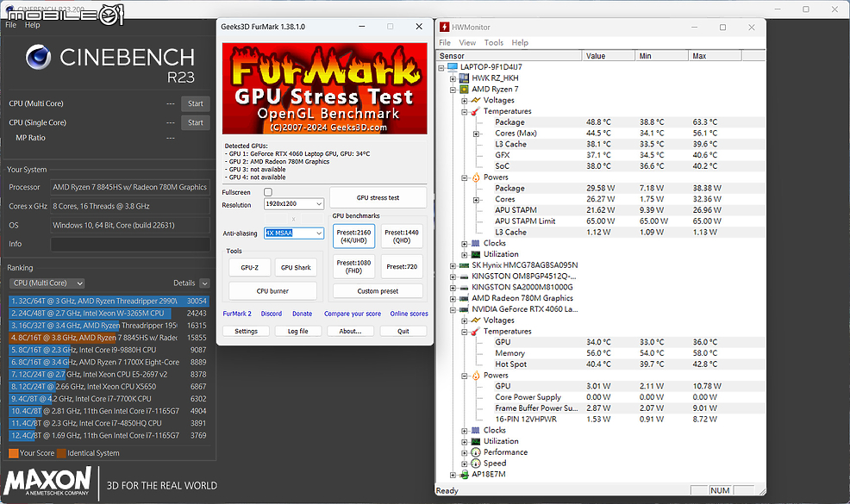
Task: Open the FurMark Resolution dropdown
Action: (x=294, y=204)
